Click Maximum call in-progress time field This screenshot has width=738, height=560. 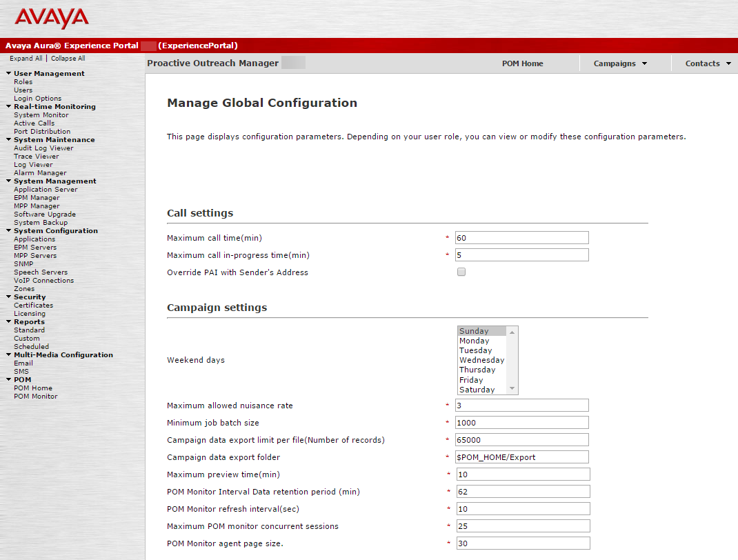tap(522, 255)
